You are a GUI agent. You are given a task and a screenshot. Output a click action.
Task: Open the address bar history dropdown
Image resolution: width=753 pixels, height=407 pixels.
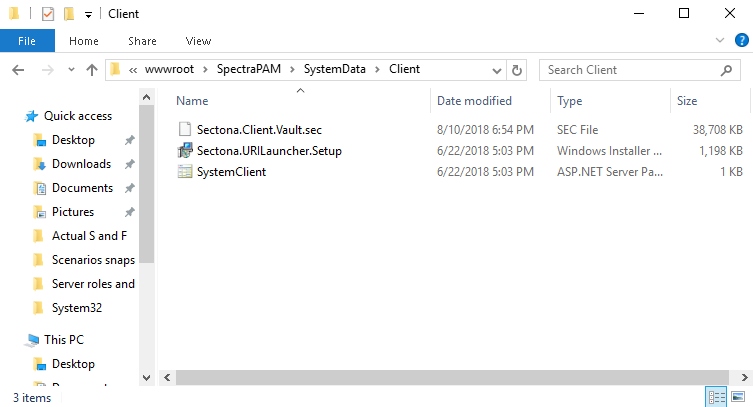(498, 70)
